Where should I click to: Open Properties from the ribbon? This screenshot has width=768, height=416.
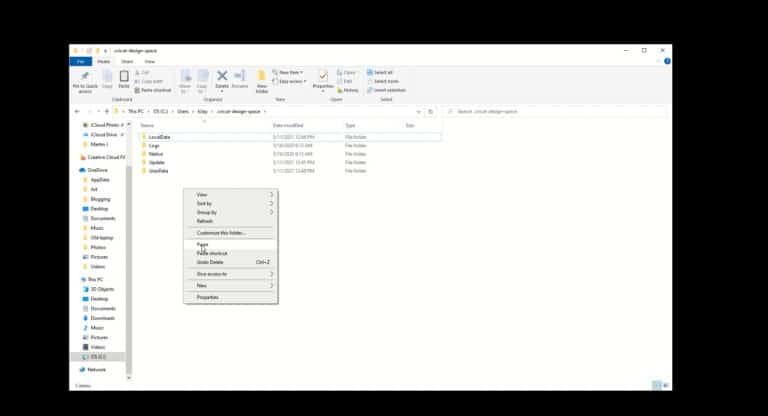coord(323,78)
